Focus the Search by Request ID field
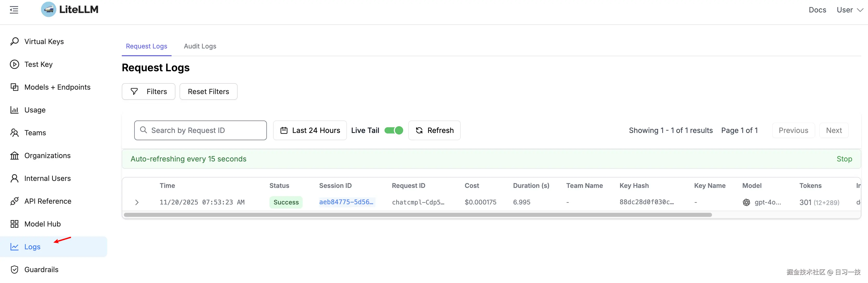The height and width of the screenshot is (283, 868). click(201, 130)
